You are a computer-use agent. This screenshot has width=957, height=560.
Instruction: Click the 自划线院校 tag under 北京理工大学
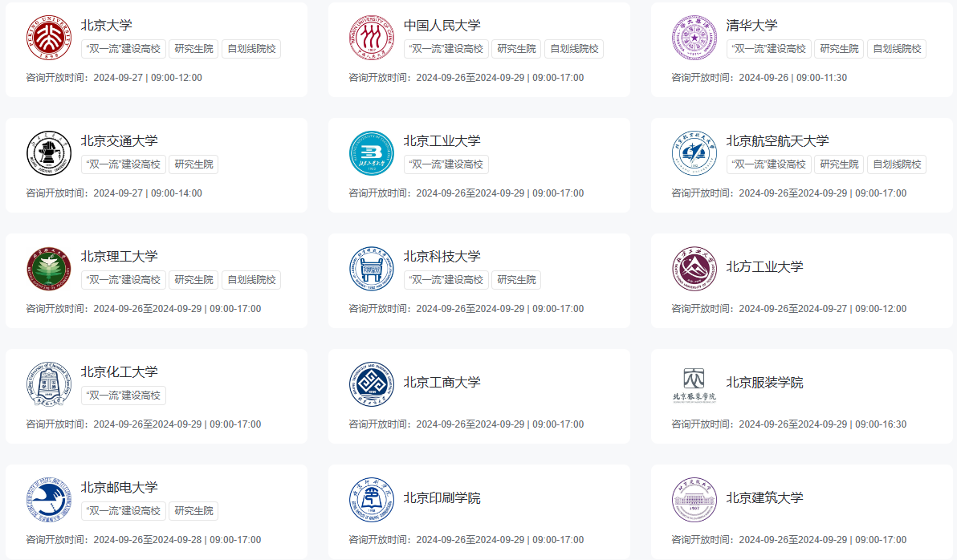251,280
